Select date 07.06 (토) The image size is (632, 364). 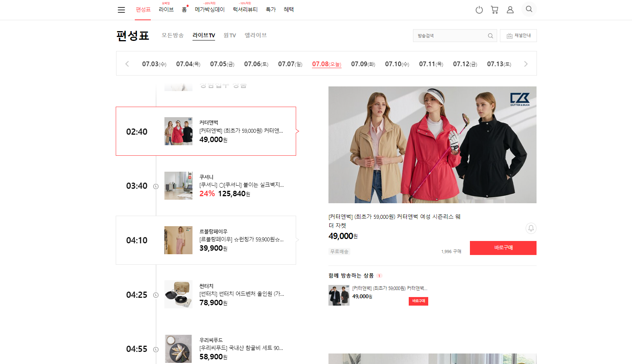(x=256, y=64)
